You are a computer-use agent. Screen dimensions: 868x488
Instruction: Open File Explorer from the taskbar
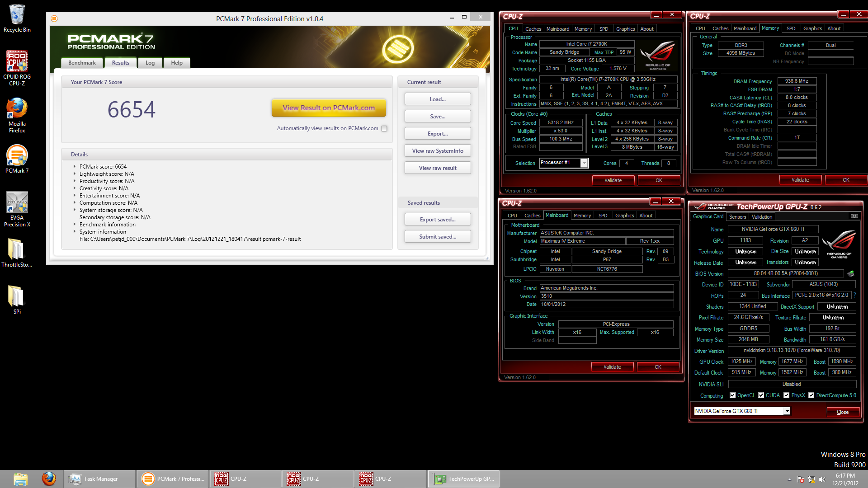[20, 479]
